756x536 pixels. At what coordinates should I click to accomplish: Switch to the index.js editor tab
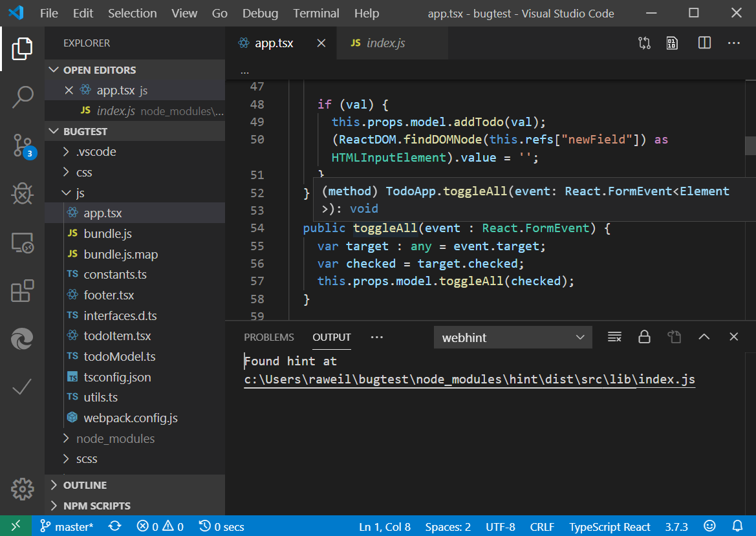click(393, 43)
